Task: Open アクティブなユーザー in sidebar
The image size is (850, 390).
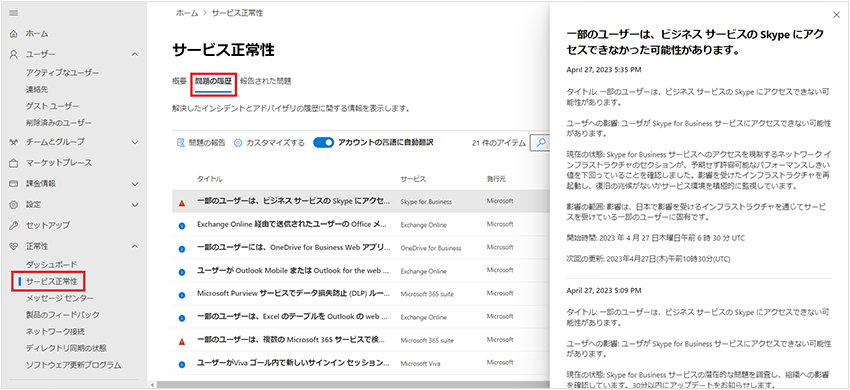Action: pos(62,73)
